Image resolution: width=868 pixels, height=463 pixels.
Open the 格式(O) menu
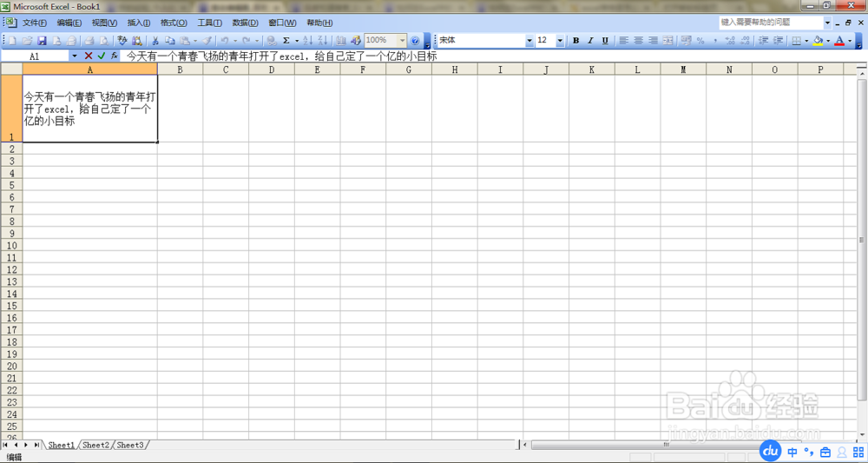coord(174,23)
